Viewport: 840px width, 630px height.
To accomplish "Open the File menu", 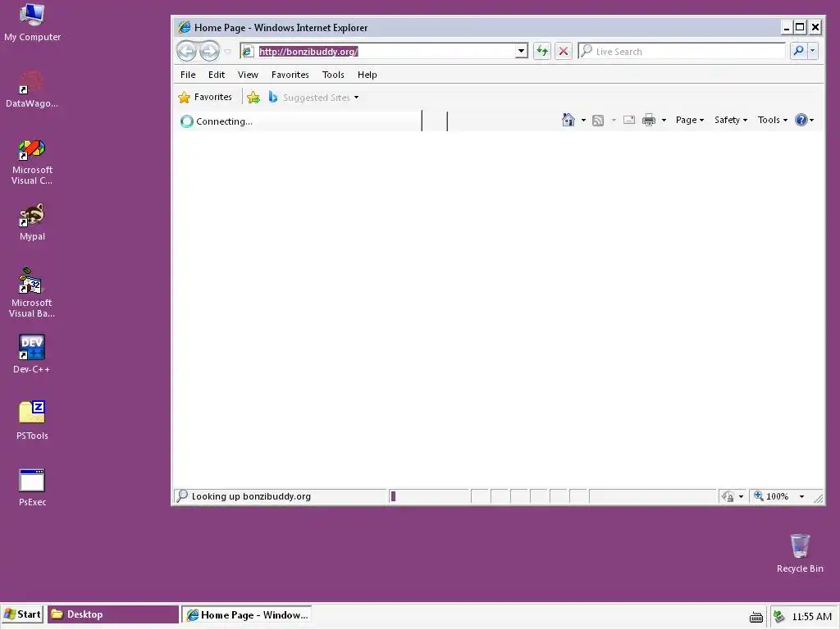I will pos(188,75).
